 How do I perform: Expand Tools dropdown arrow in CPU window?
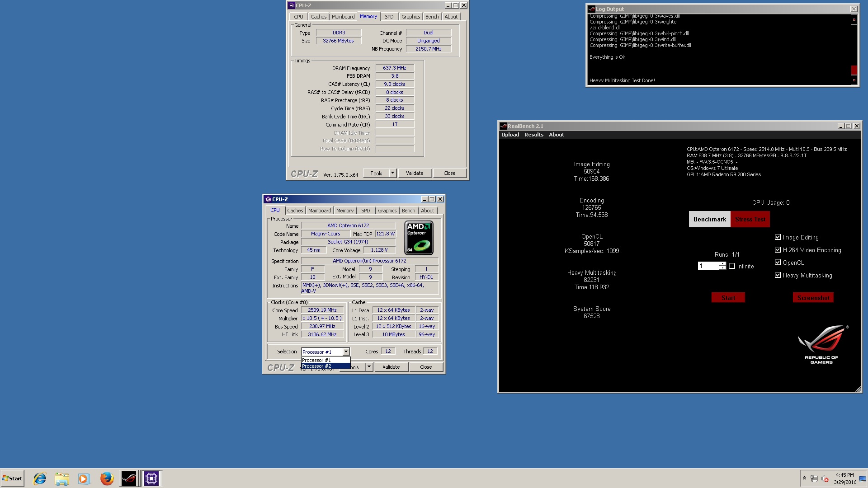tap(369, 367)
